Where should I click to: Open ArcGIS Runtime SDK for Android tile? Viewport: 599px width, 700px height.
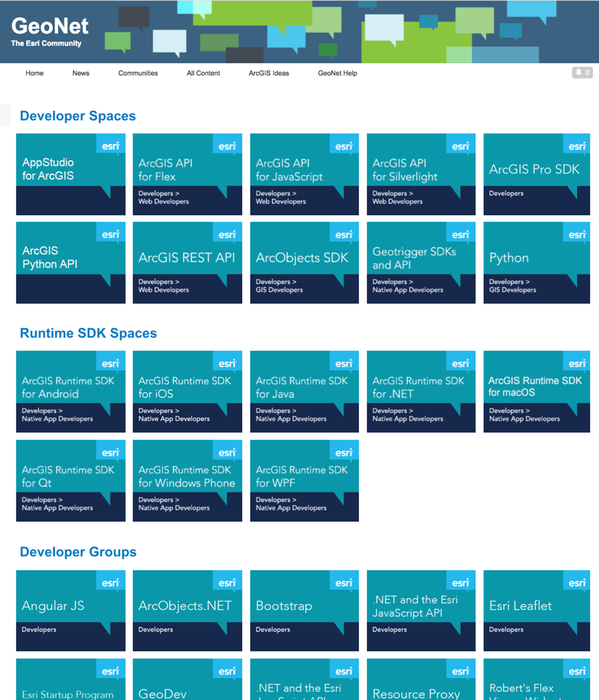click(x=70, y=391)
